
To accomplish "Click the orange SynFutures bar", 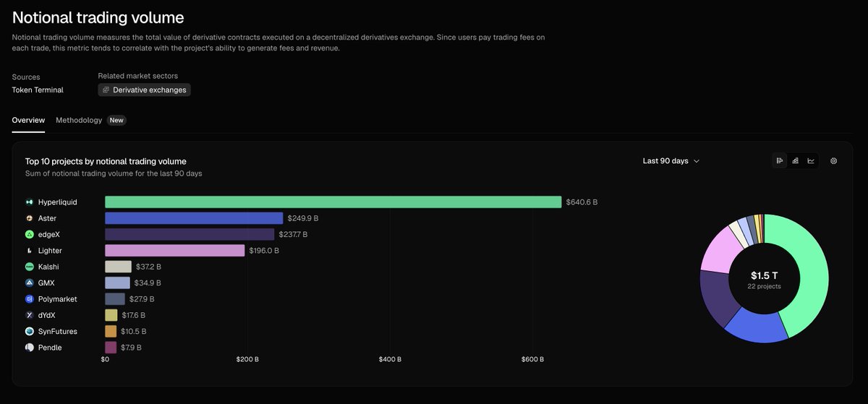I will [x=111, y=331].
